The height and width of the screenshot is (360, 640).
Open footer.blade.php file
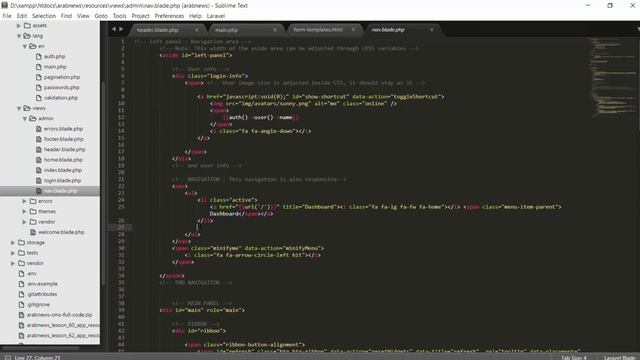click(x=63, y=139)
